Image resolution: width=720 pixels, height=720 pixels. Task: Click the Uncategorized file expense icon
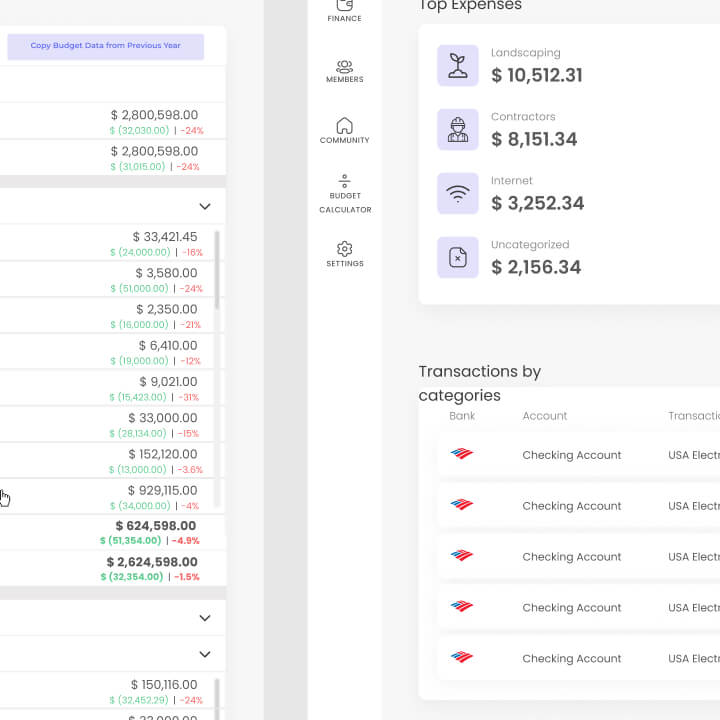pyautogui.click(x=458, y=258)
